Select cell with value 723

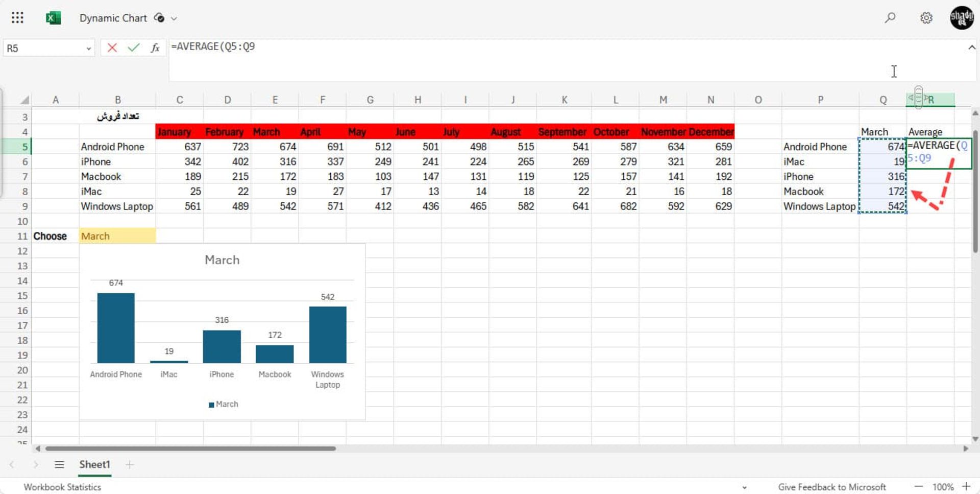(227, 147)
